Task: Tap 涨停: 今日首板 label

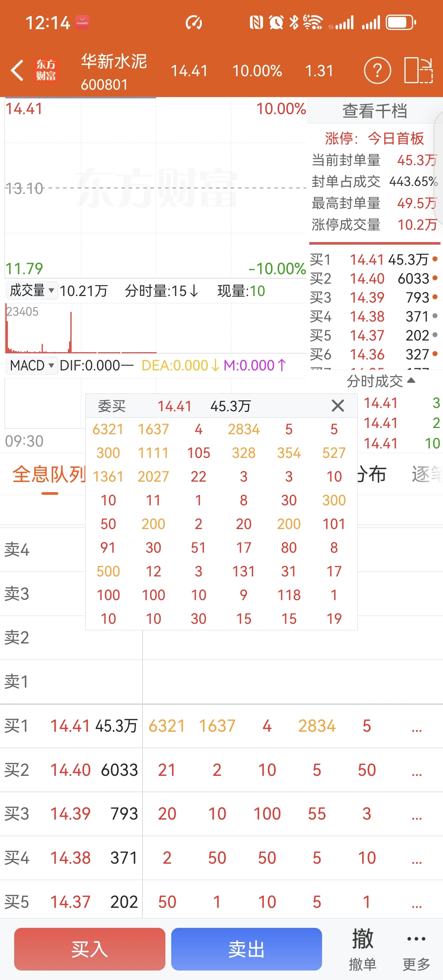Action: click(374, 139)
